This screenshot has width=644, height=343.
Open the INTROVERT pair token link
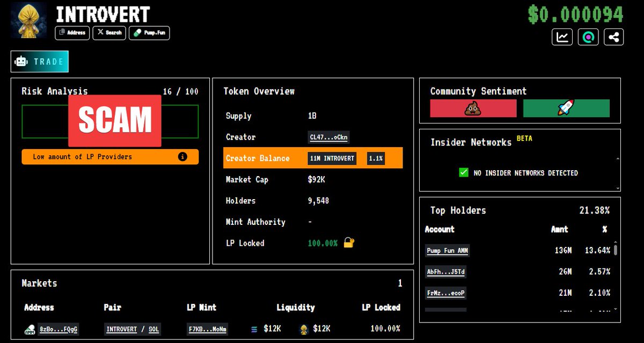tap(122, 329)
